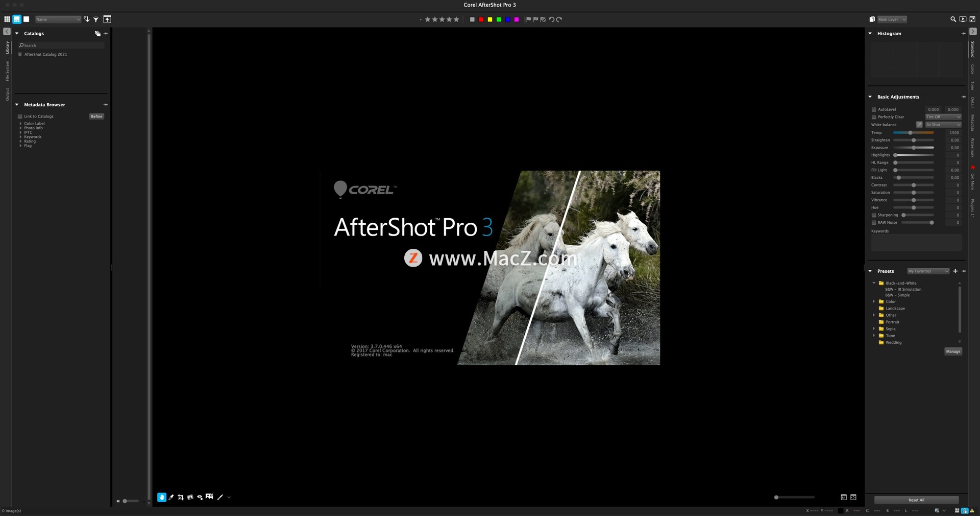Select the Crop tool

tap(181, 497)
